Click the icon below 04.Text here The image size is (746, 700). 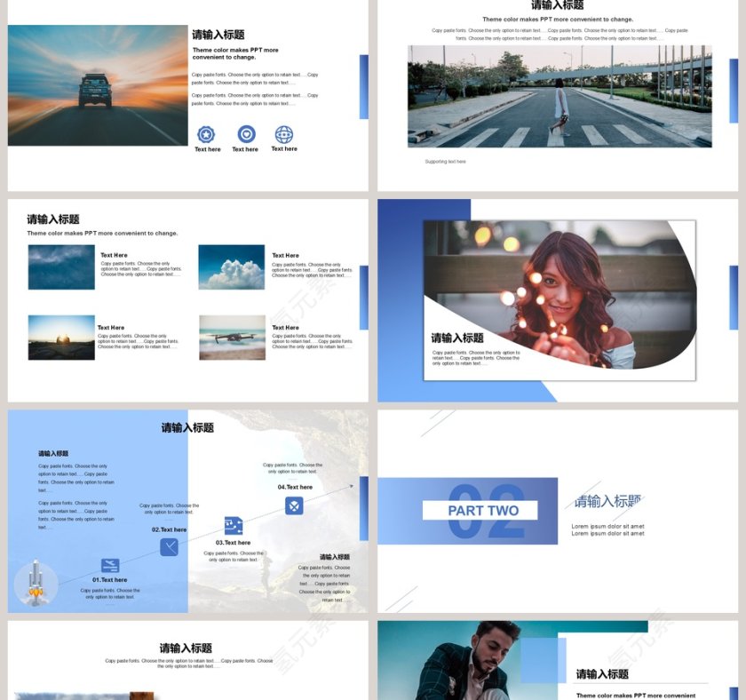[x=294, y=505]
